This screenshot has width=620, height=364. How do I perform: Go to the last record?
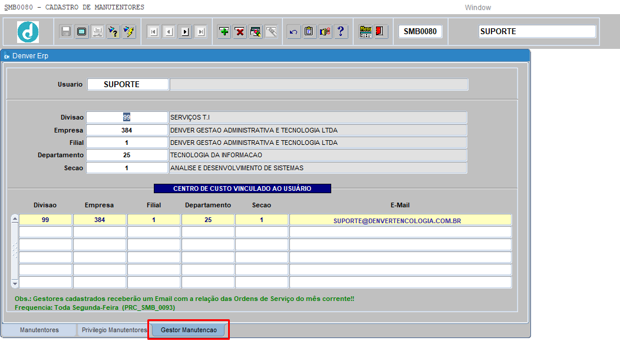pyautogui.click(x=201, y=32)
